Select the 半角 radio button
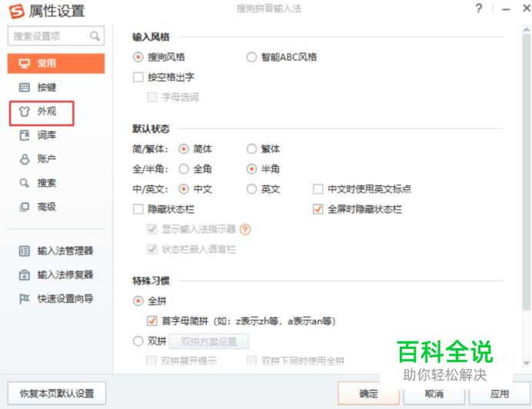The height and width of the screenshot is (409, 532). point(251,168)
